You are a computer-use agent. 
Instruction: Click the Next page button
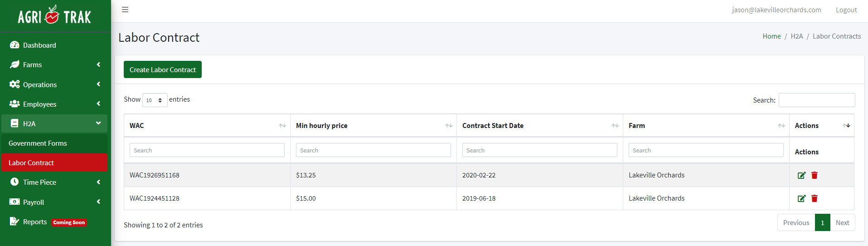pos(843,222)
